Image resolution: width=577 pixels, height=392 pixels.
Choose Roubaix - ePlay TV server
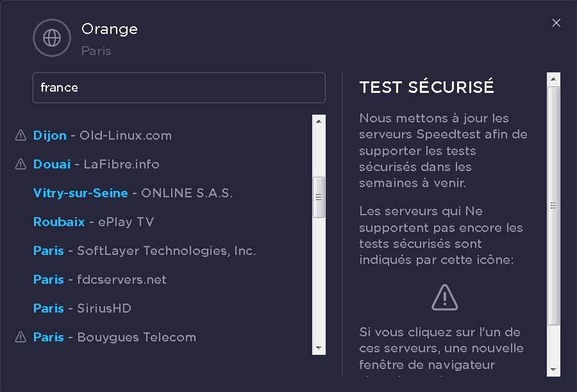pyautogui.click(x=94, y=222)
